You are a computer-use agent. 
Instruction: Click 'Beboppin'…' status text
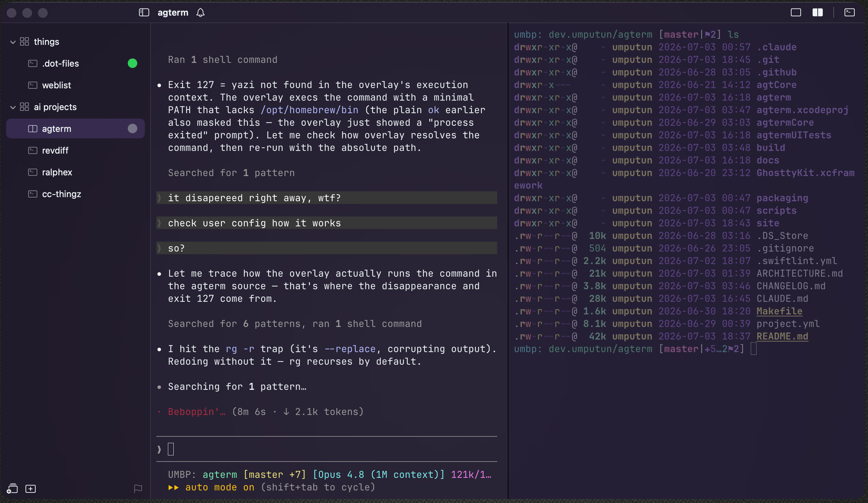click(x=197, y=411)
